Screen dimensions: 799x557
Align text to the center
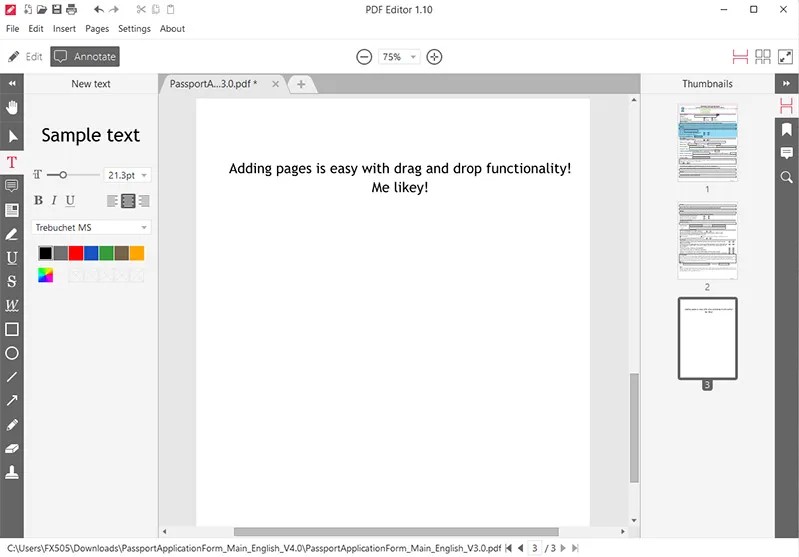128,201
